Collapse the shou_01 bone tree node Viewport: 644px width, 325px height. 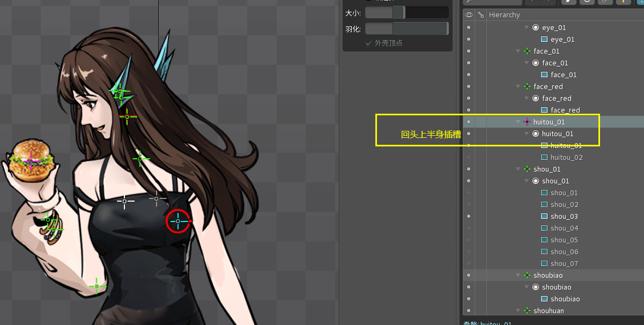518,169
